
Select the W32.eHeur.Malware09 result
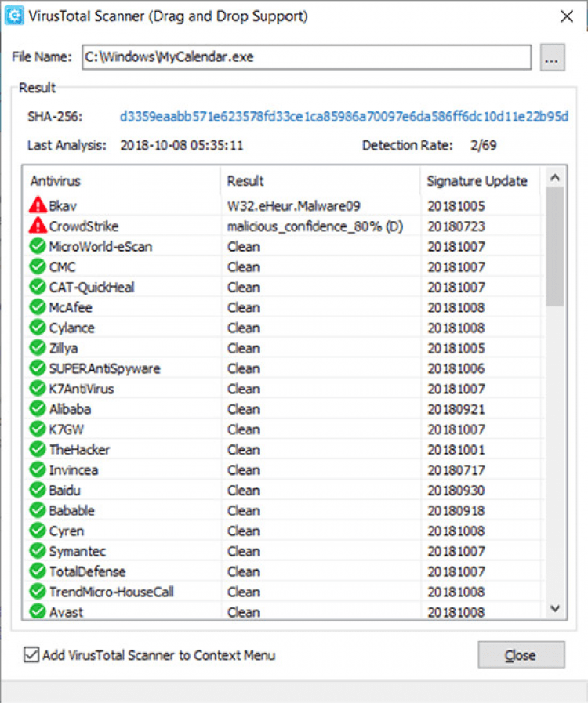(293, 206)
